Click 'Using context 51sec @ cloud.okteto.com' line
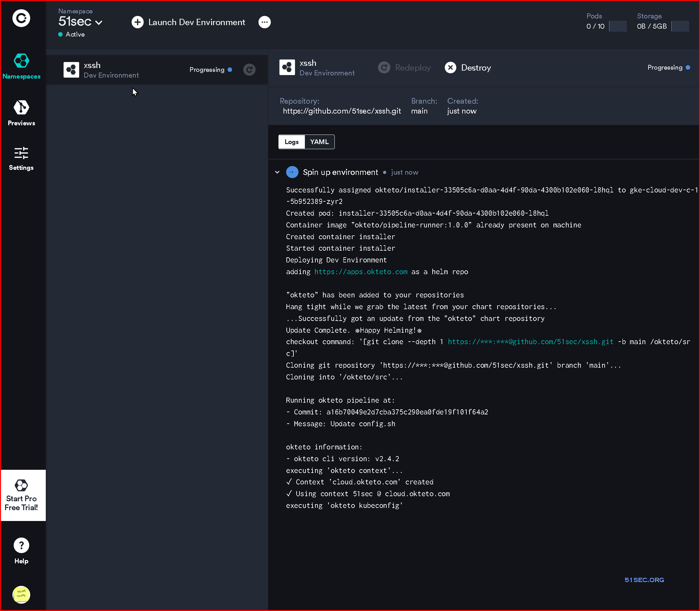This screenshot has width=700, height=611. (x=368, y=494)
